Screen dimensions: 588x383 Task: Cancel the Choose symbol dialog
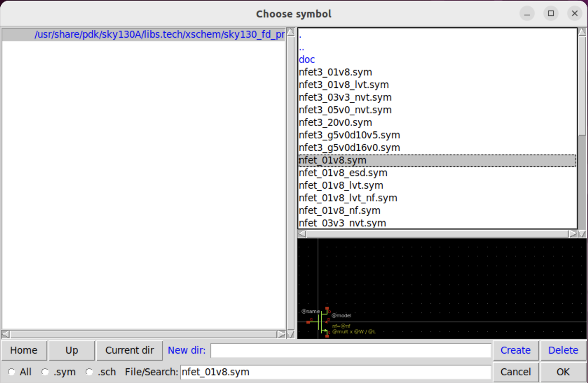[516, 372]
